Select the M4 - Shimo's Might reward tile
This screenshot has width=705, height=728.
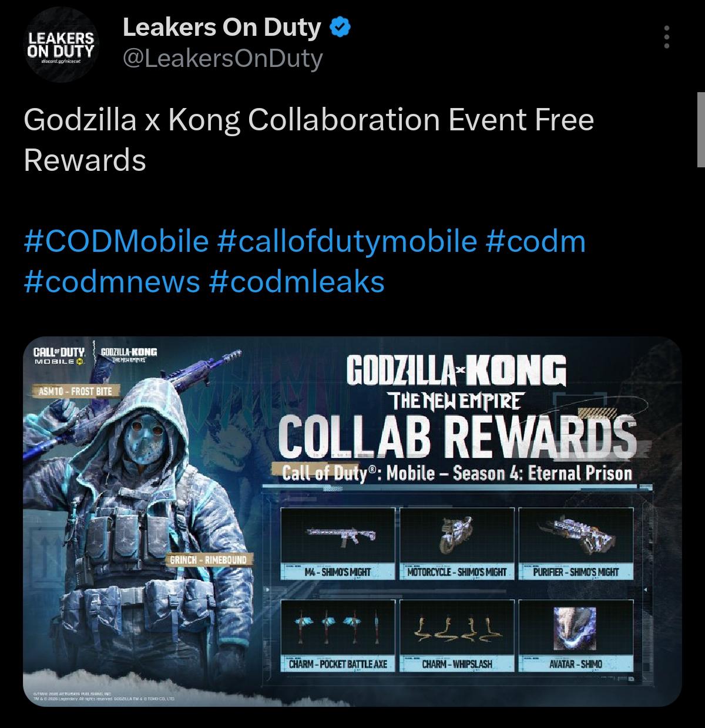tap(338, 543)
